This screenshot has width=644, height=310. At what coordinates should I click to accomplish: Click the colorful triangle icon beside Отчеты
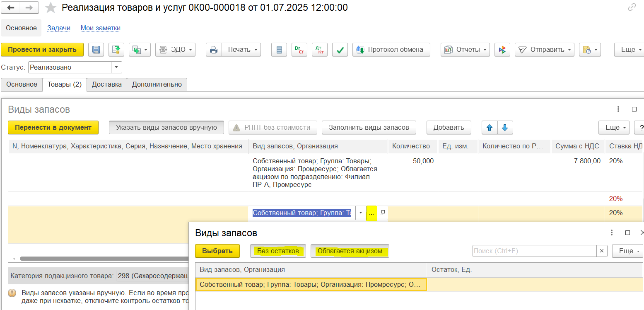[502, 50]
